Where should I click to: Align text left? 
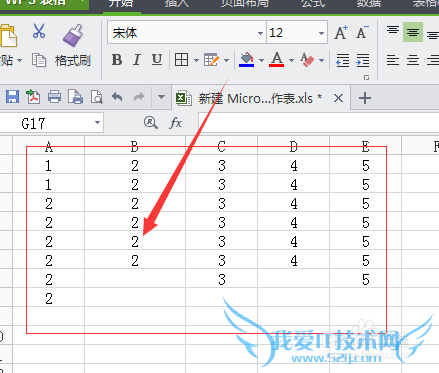[x=393, y=60]
